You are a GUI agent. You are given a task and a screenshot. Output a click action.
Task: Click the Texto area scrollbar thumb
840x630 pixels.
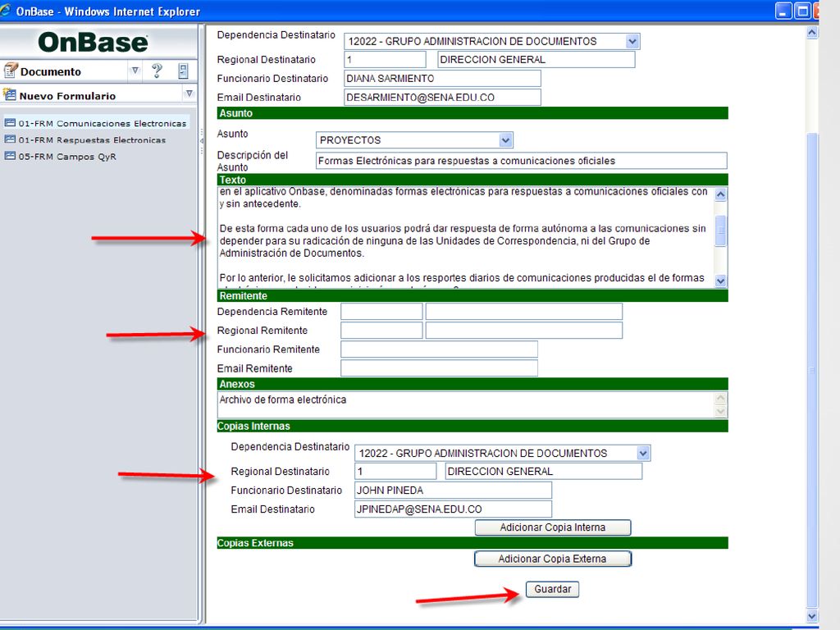(720, 231)
